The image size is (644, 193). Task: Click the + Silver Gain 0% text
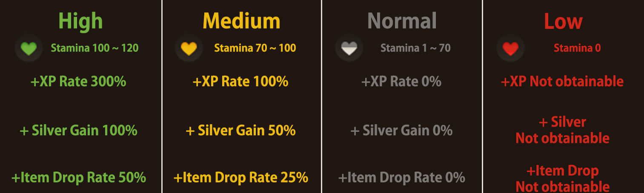point(401,130)
